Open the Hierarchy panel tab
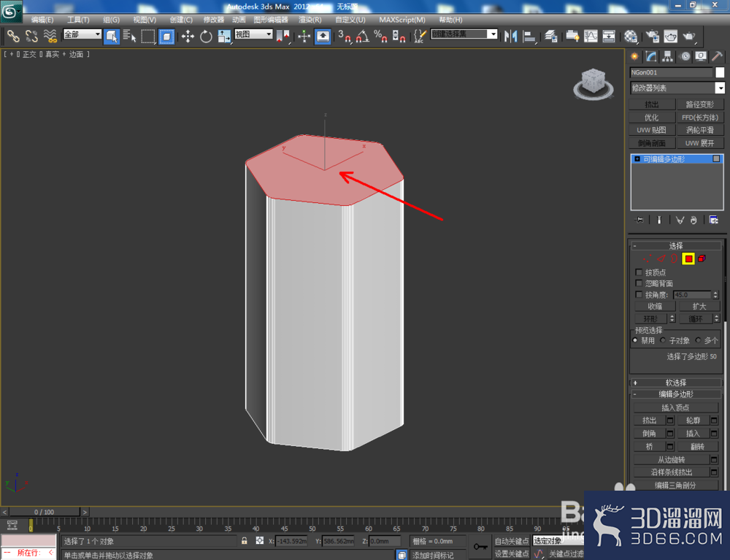The height and width of the screenshot is (560, 730). (x=668, y=56)
